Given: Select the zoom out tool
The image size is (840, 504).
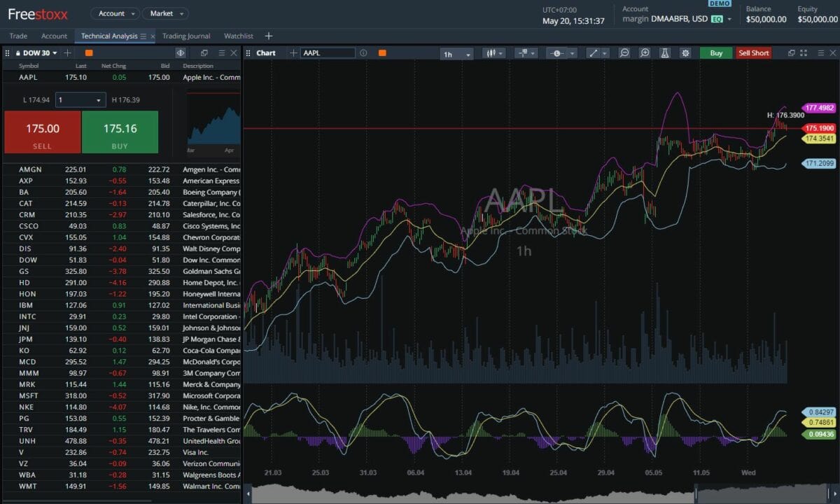Looking at the screenshot, I should (624, 52).
